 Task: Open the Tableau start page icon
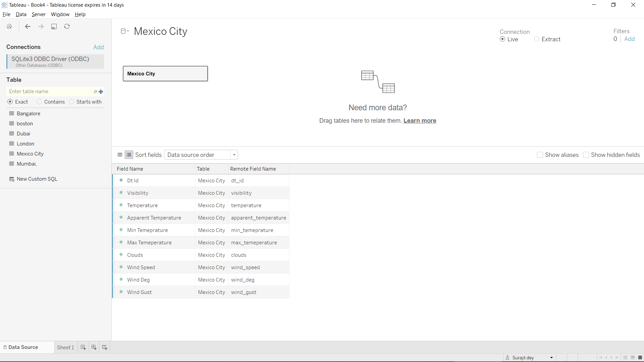click(x=9, y=26)
